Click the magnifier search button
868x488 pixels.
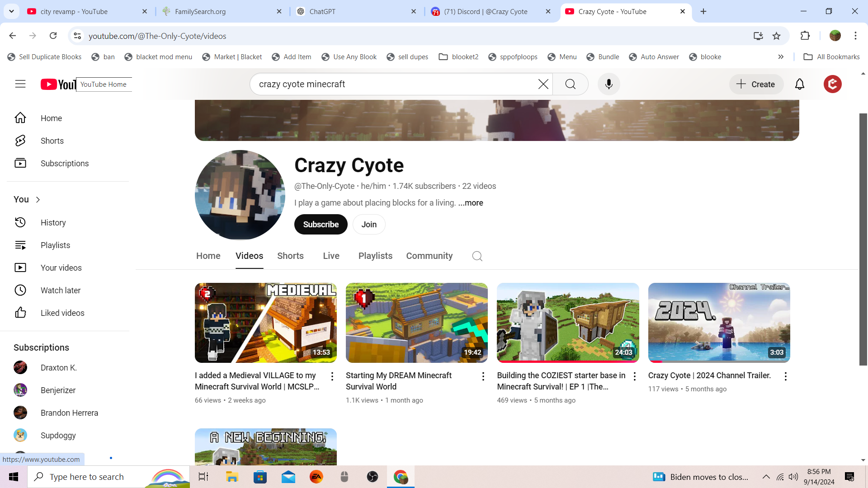(570, 84)
